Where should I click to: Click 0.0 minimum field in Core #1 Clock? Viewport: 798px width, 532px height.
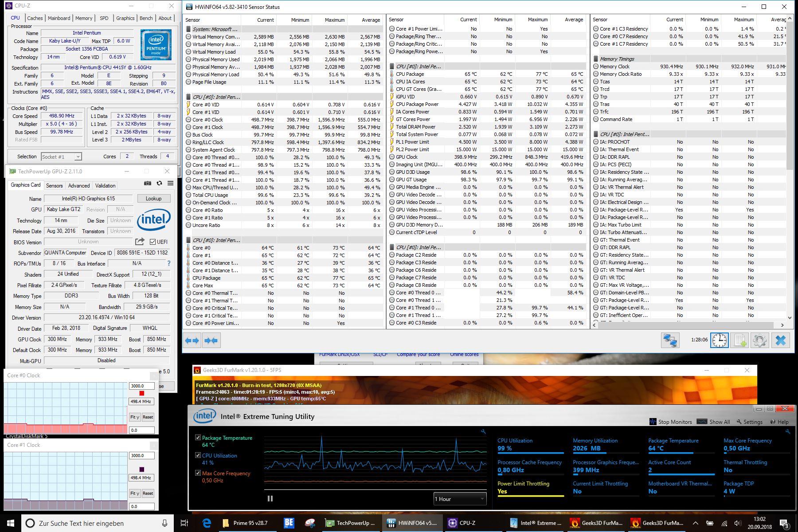(x=141, y=506)
